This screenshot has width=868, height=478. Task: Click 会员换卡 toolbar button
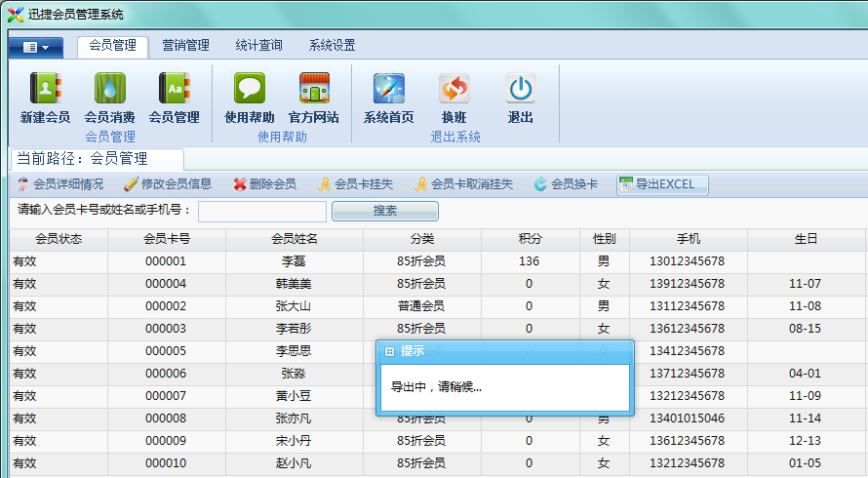pos(566,184)
